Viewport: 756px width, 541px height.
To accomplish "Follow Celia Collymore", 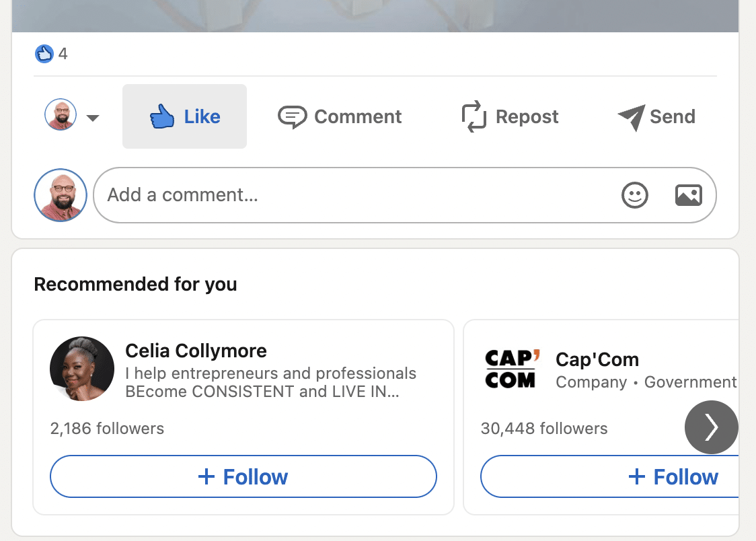I will 243,477.
